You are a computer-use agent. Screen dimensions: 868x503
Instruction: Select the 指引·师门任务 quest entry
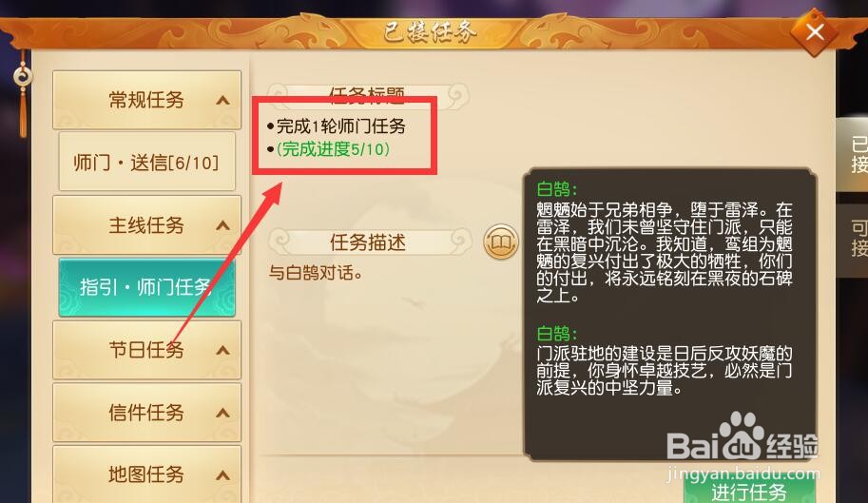146,287
